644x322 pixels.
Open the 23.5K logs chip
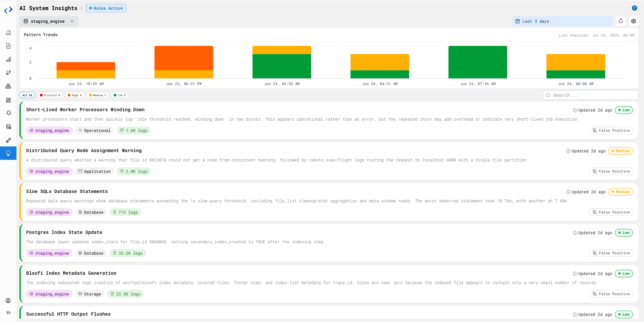pos(125,294)
